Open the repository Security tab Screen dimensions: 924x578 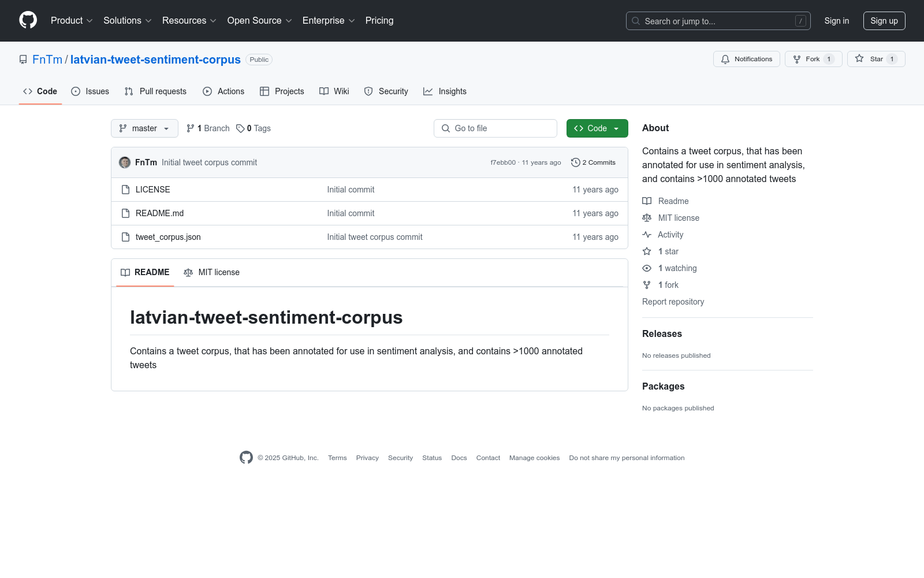click(x=386, y=91)
